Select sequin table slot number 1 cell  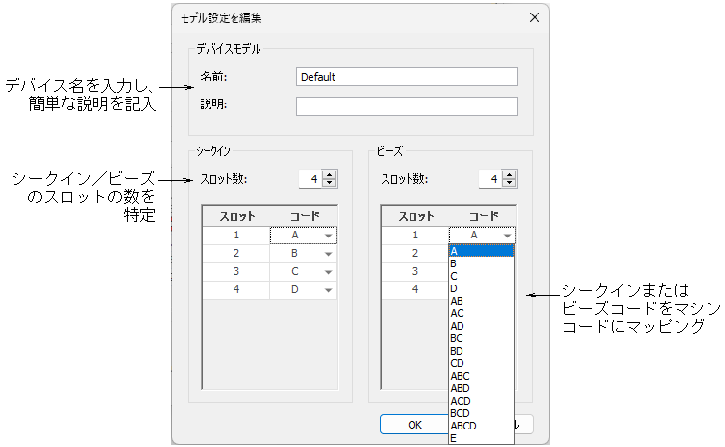(x=236, y=235)
